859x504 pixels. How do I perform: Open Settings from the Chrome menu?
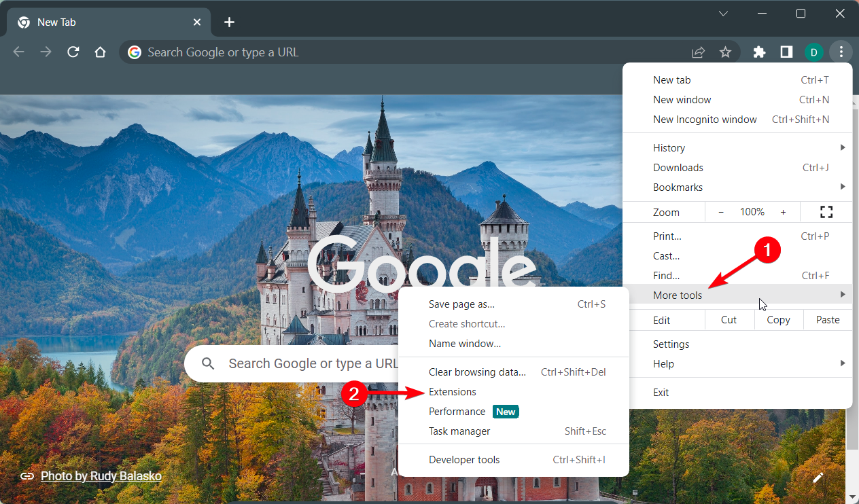[x=737, y=344]
